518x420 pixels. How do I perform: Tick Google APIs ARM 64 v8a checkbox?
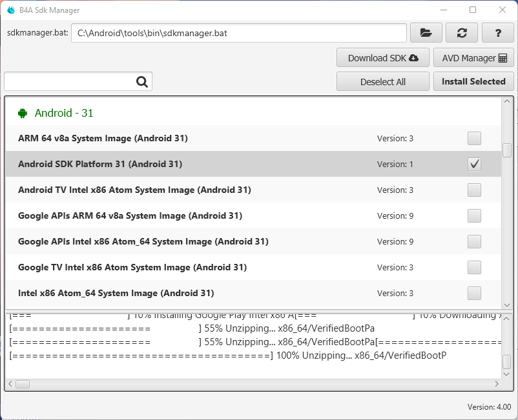coord(474,215)
